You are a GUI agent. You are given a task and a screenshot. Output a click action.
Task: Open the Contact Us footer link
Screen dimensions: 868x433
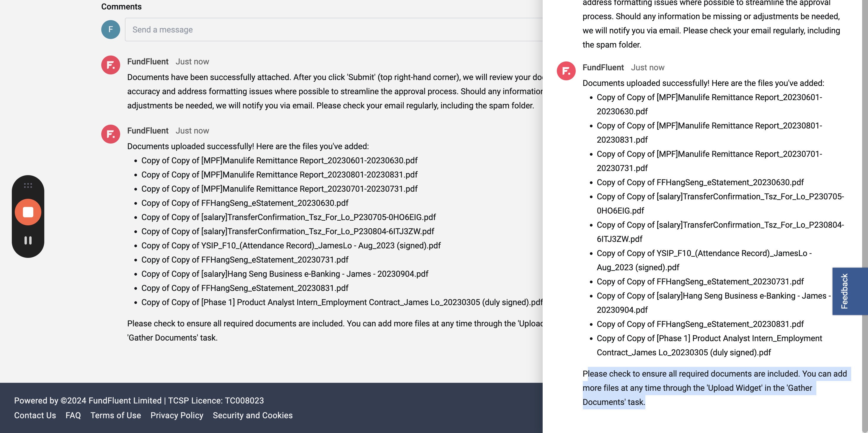click(35, 415)
